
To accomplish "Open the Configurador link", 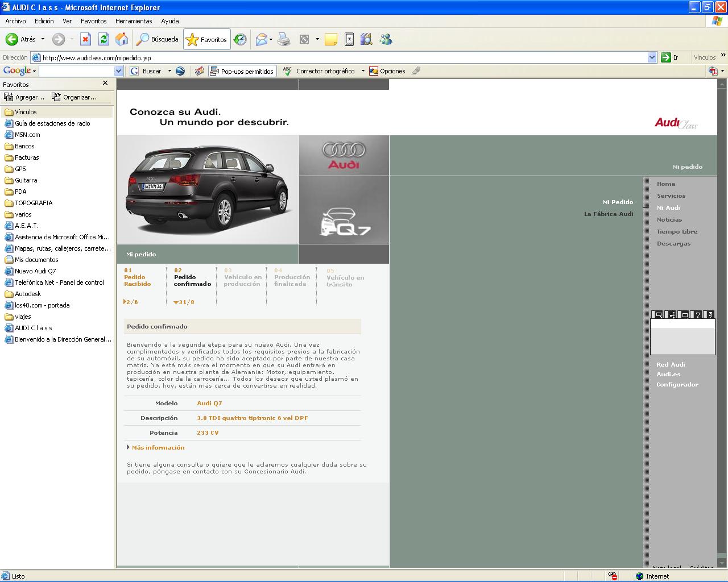I will point(677,384).
